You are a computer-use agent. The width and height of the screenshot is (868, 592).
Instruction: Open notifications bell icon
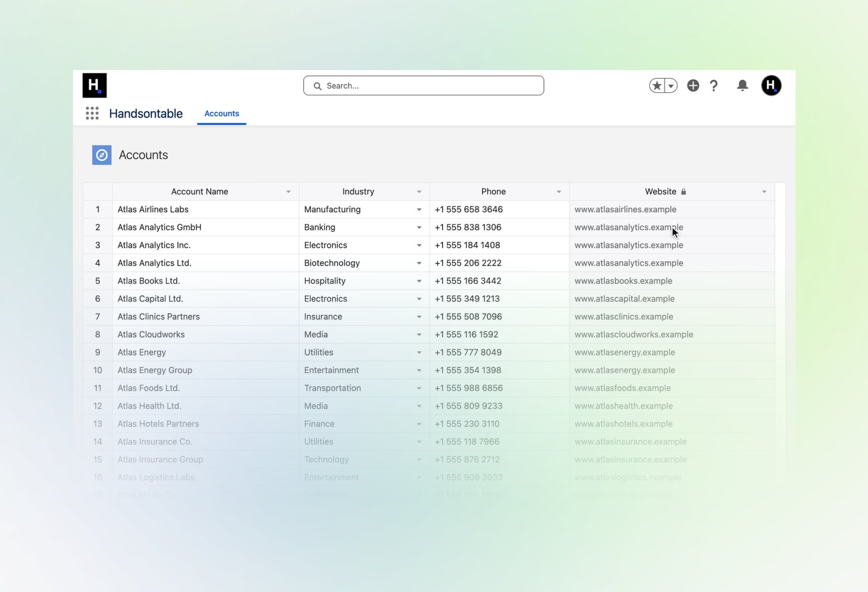742,86
